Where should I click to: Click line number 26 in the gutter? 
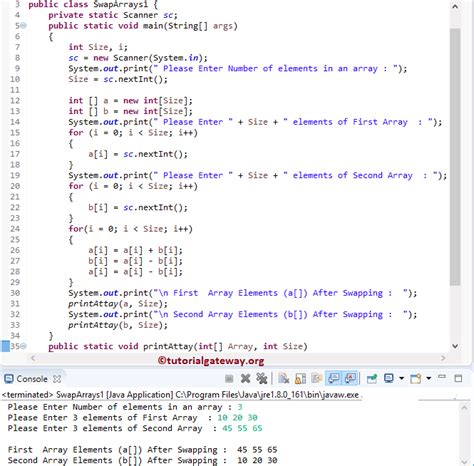tap(15, 250)
